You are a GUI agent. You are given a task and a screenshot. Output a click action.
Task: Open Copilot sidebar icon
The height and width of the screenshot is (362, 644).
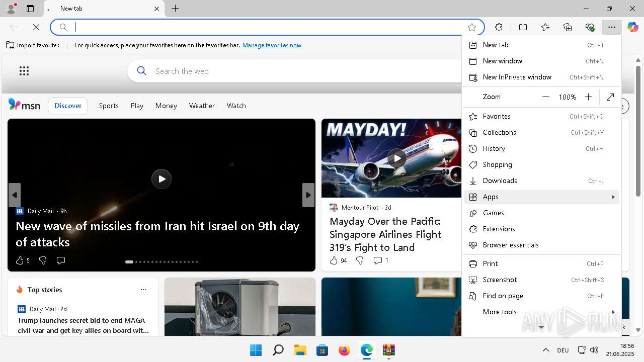[632, 27]
